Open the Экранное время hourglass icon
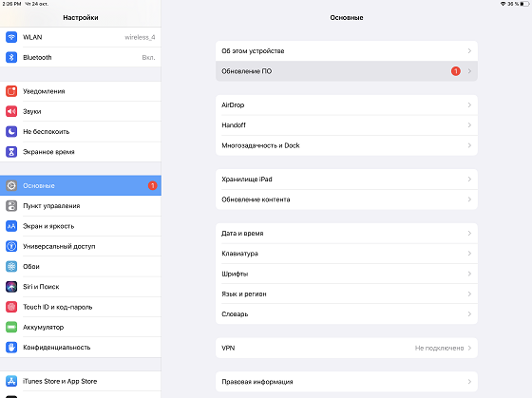Image resolution: width=532 pixels, height=398 pixels. tap(11, 152)
